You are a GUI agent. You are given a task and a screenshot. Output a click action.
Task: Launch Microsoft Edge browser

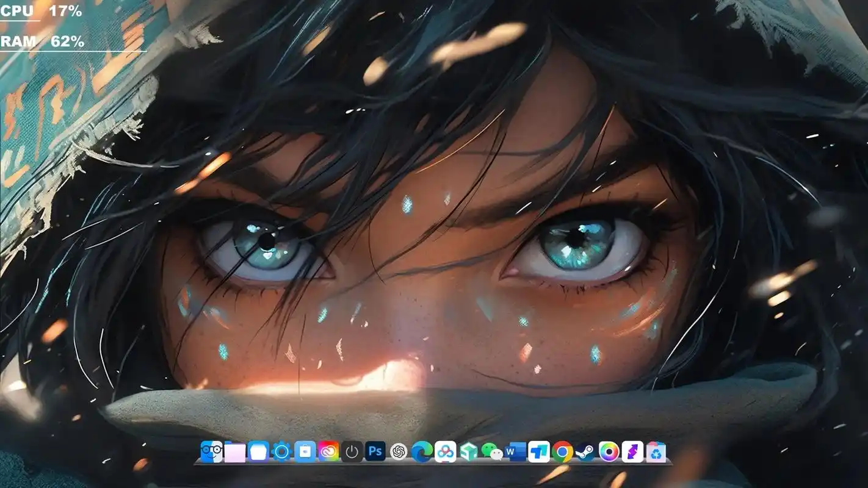click(x=422, y=452)
